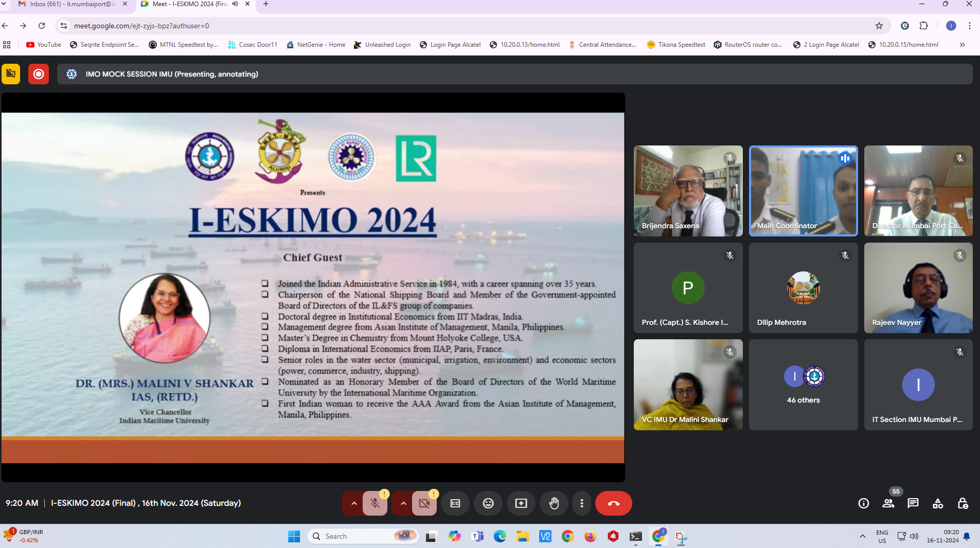980x548 pixels.
Task: Close the Gmail Inbox tab
Action: [125, 4]
